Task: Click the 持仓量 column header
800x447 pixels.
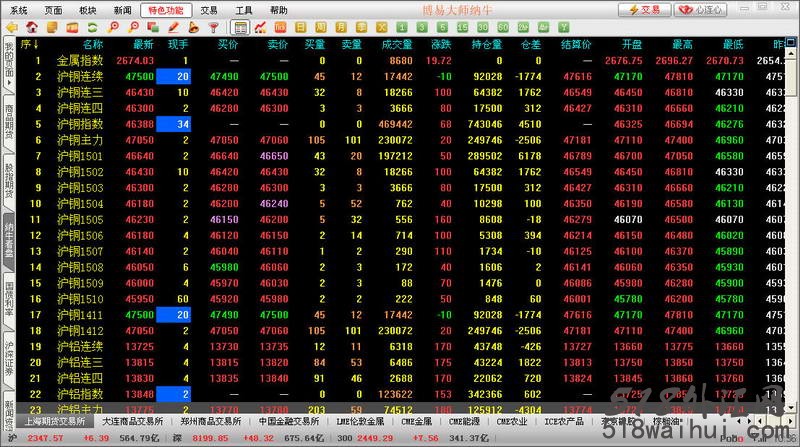Action: coord(487,45)
